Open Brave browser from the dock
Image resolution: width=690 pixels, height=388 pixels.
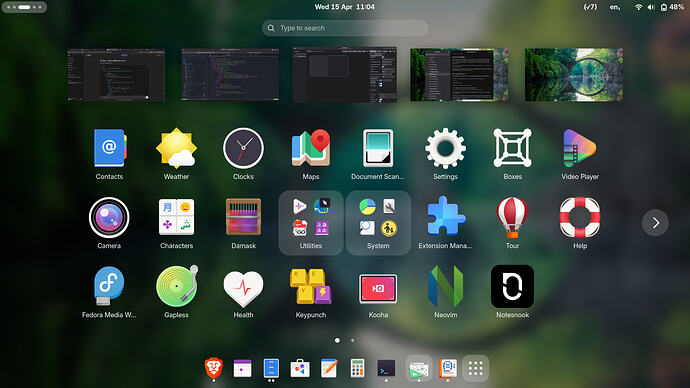pos(214,368)
